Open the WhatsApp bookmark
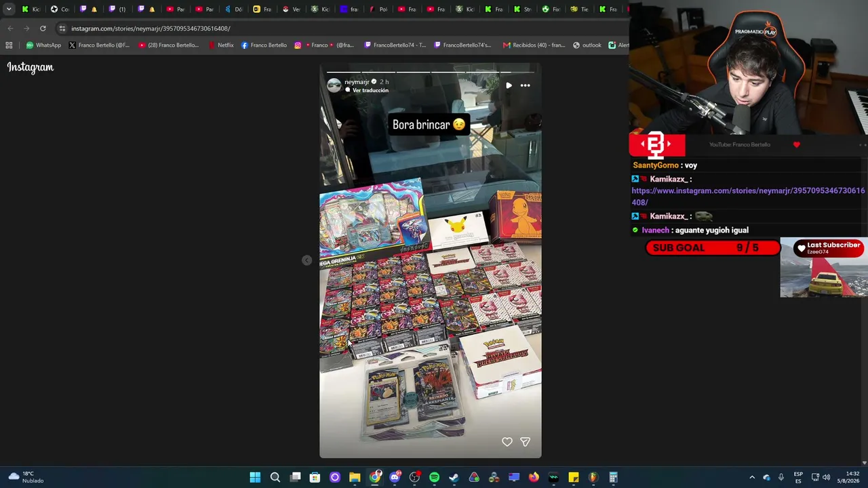The image size is (868, 488). point(43,45)
